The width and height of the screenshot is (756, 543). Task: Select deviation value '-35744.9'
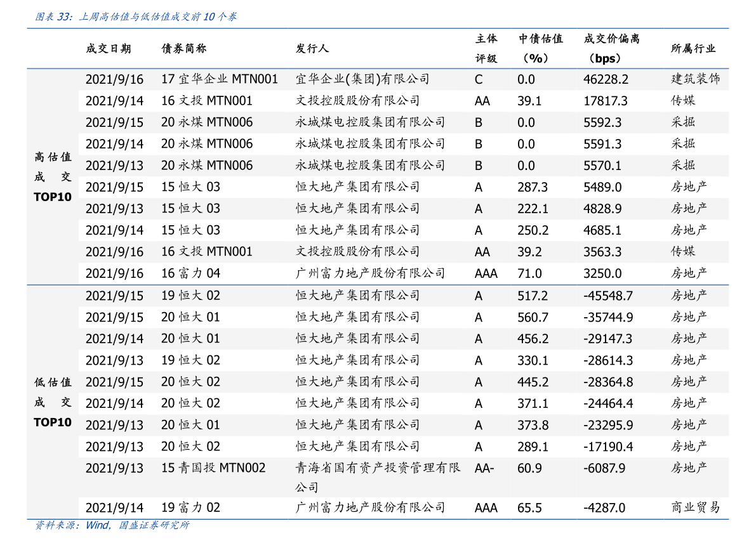608,318
